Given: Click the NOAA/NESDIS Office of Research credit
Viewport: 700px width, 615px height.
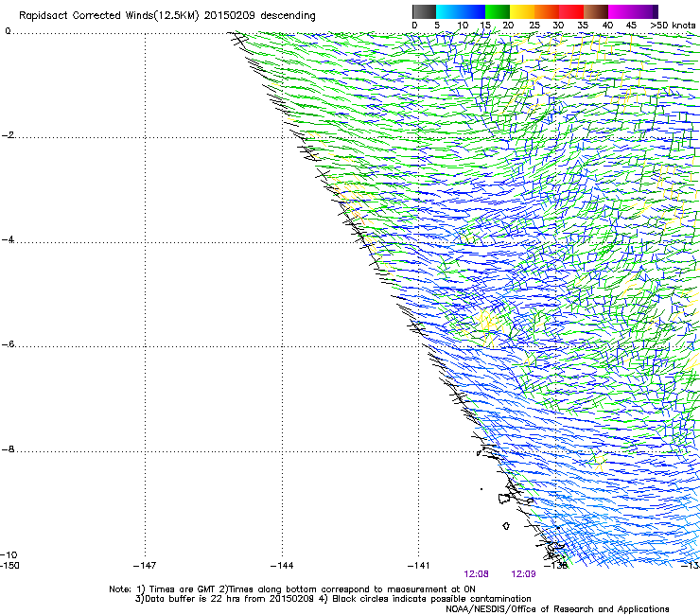Looking at the screenshot, I should (x=557, y=609).
